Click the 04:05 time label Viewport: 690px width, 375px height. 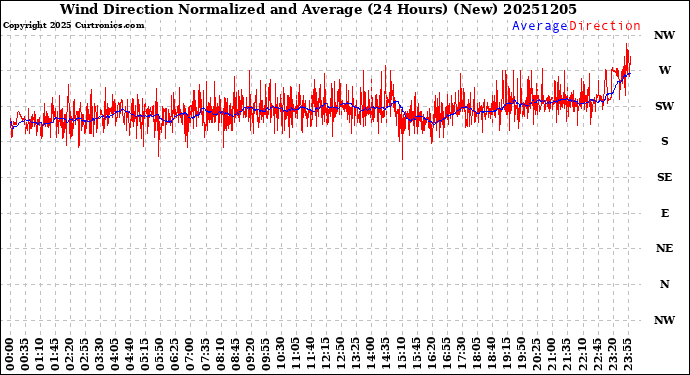[115, 354]
